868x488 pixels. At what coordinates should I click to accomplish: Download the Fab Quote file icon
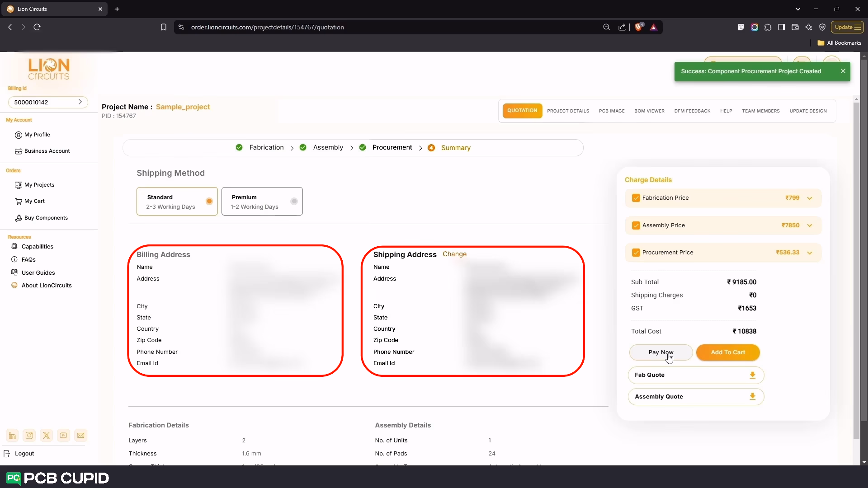tap(752, 375)
